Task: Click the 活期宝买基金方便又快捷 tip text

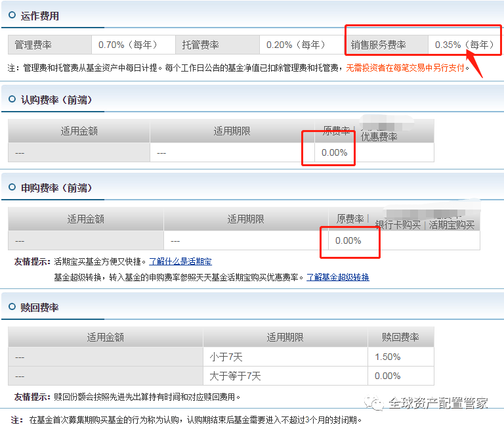Action: click(x=100, y=261)
